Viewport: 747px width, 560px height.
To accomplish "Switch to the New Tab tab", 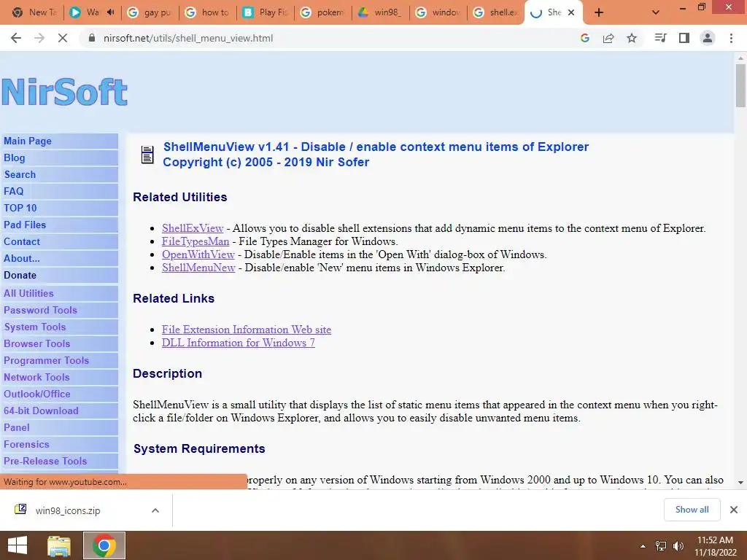I will pyautogui.click(x=34, y=12).
